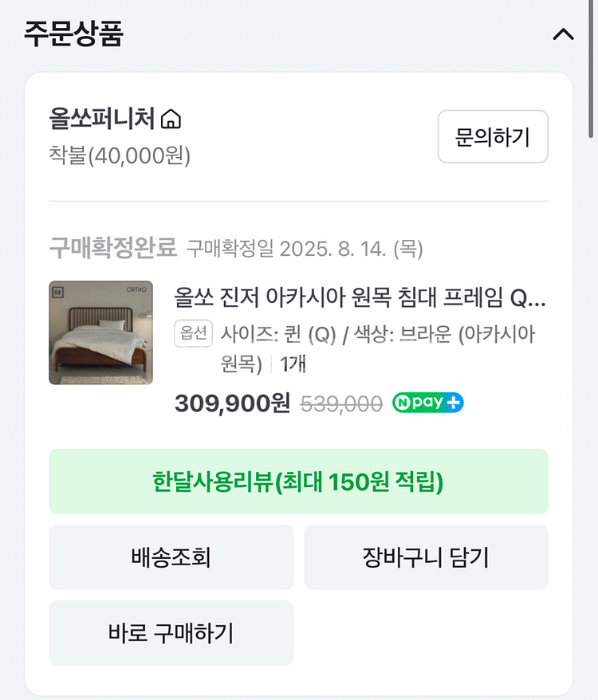Click the 구매확정일 2025. 8. 14. date
Viewport: 598px width, 700px height.
pos(305,249)
